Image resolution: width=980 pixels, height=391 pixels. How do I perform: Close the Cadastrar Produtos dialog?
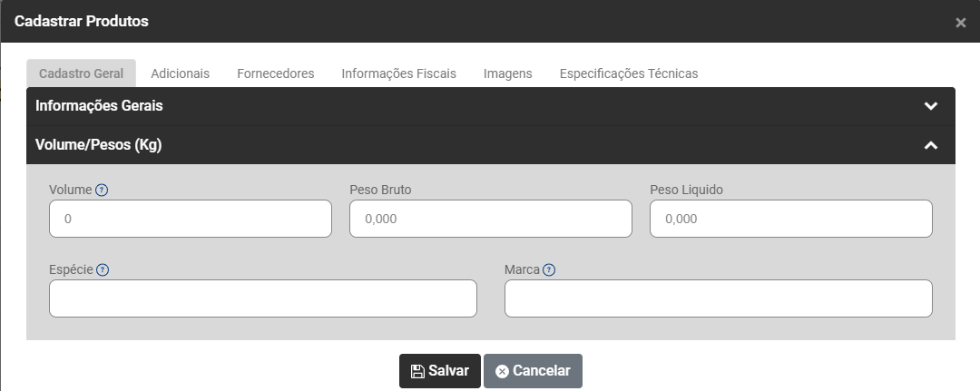click(x=960, y=23)
